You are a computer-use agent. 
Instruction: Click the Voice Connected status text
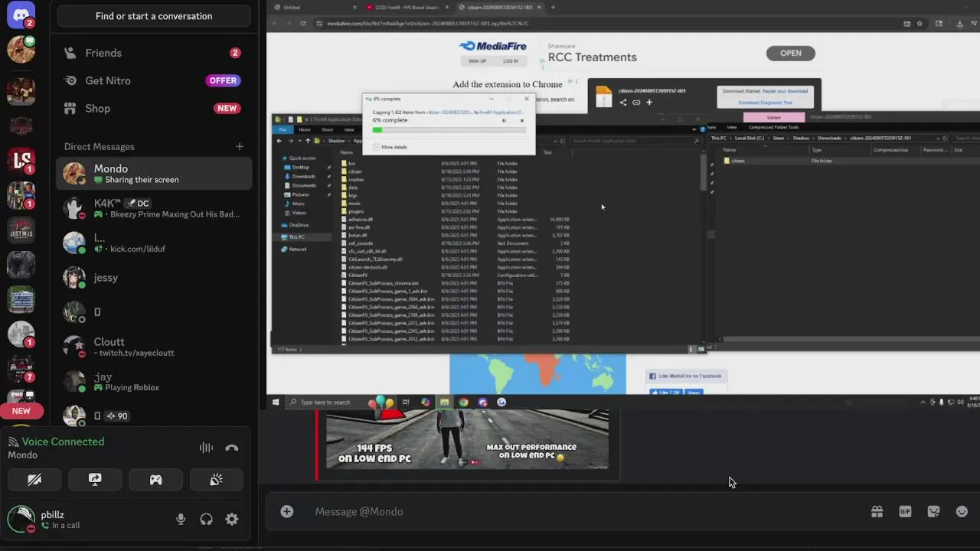click(63, 442)
